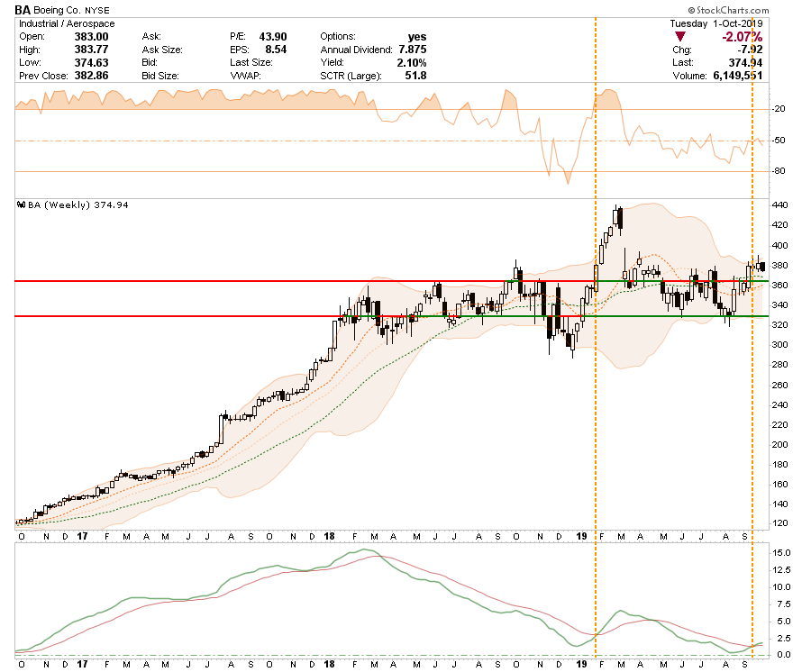Select the Last value 374.94 in header
This screenshot has width=811, height=672.
point(745,62)
